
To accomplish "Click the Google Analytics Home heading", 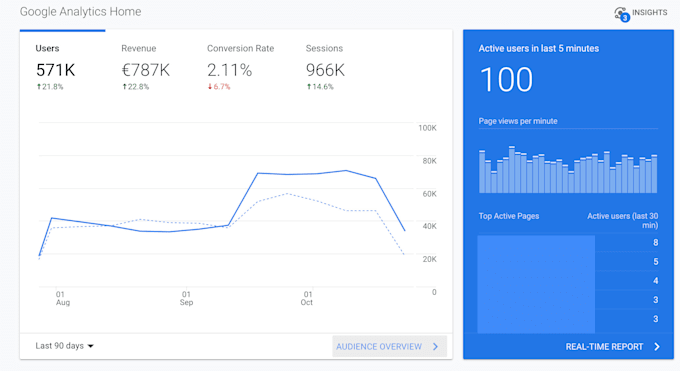I will click(80, 12).
